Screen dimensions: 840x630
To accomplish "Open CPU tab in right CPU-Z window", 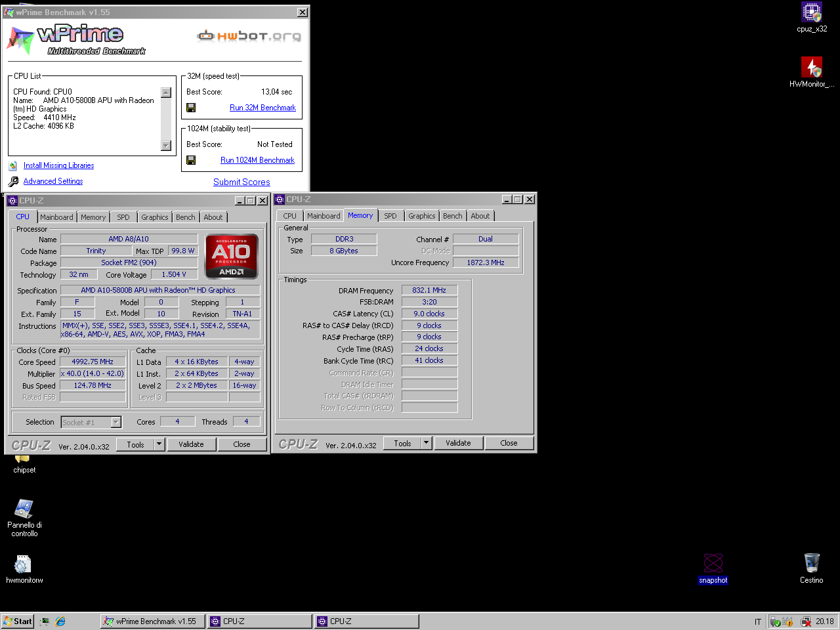I will 290,216.
